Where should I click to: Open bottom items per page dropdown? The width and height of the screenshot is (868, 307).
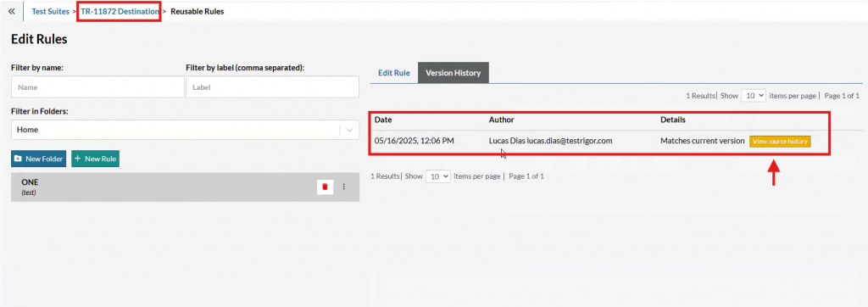(x=438, y=176)
